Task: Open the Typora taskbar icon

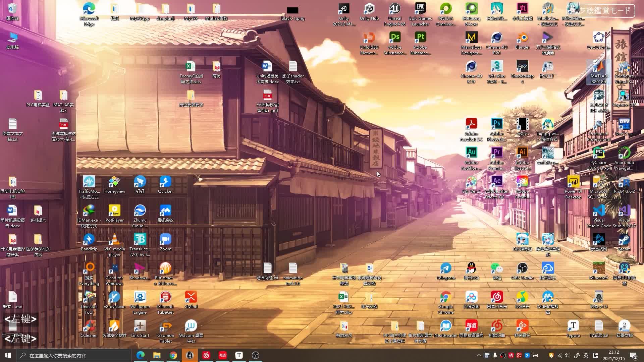Action: (x=239, y=355)
